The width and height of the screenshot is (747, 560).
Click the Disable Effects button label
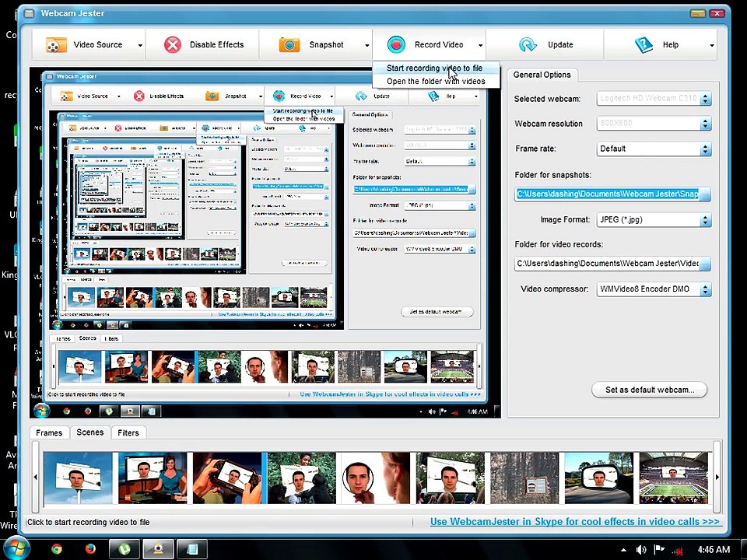[217, 45]
